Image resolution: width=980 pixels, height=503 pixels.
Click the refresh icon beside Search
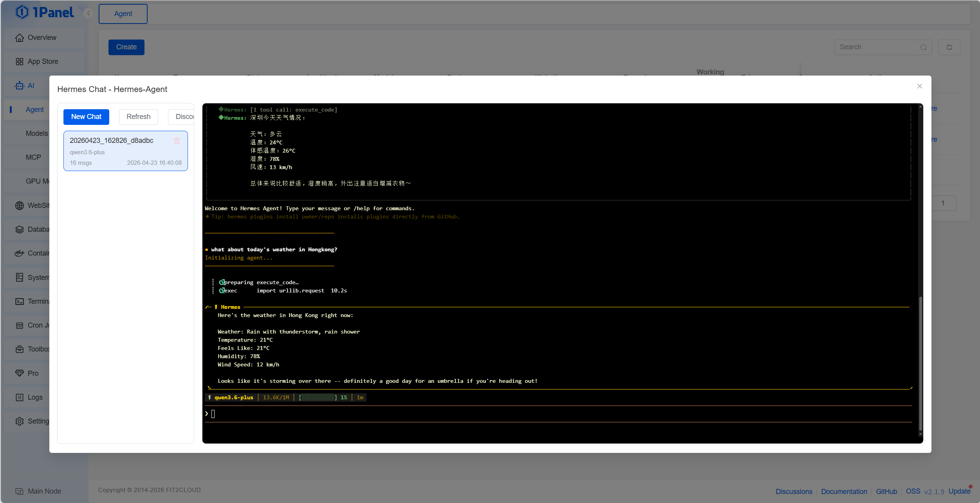click(x=949, y=47)
